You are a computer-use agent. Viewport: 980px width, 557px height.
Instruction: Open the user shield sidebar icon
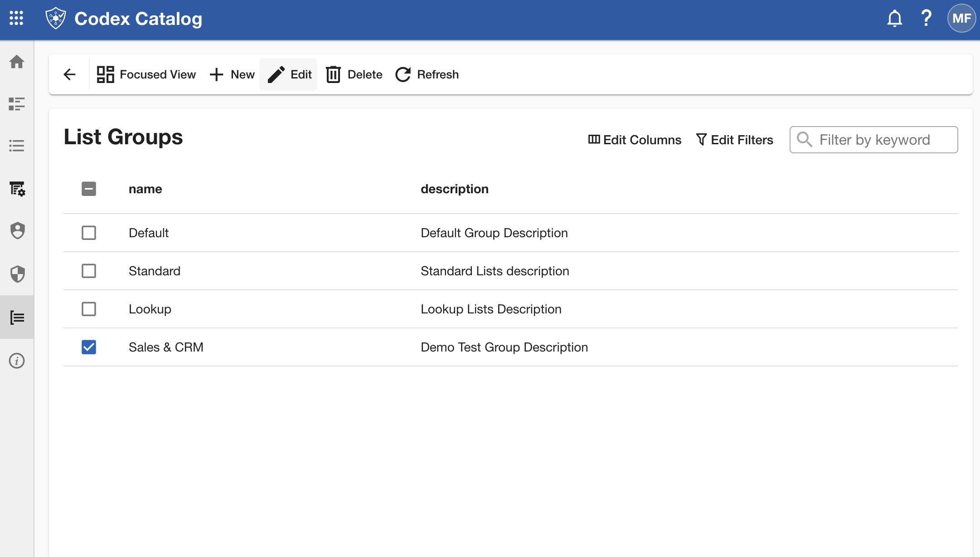[17, 230]
